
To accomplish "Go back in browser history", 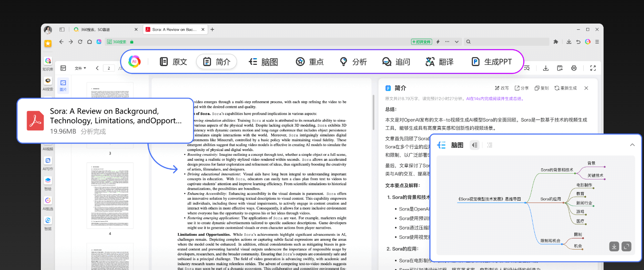I will coord(61,42).
